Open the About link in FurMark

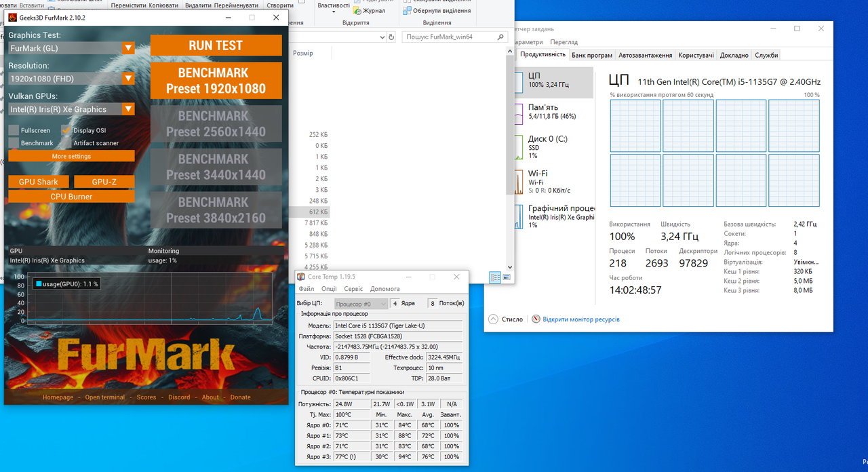[x=210, y=397]
